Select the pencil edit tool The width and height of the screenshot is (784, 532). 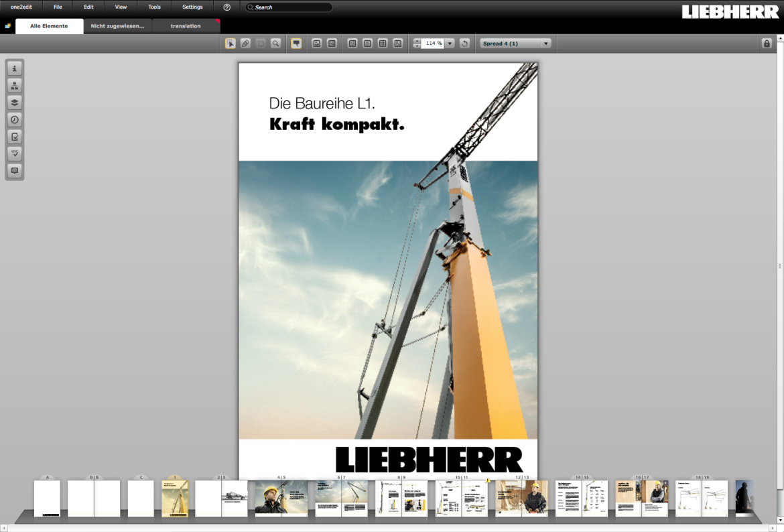[245, 44]
